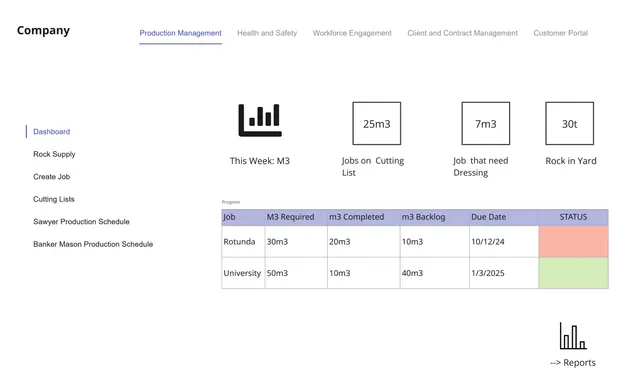Open the Customer Portal tab
Viewport: 640px width, 386px height.
[560, 33]
